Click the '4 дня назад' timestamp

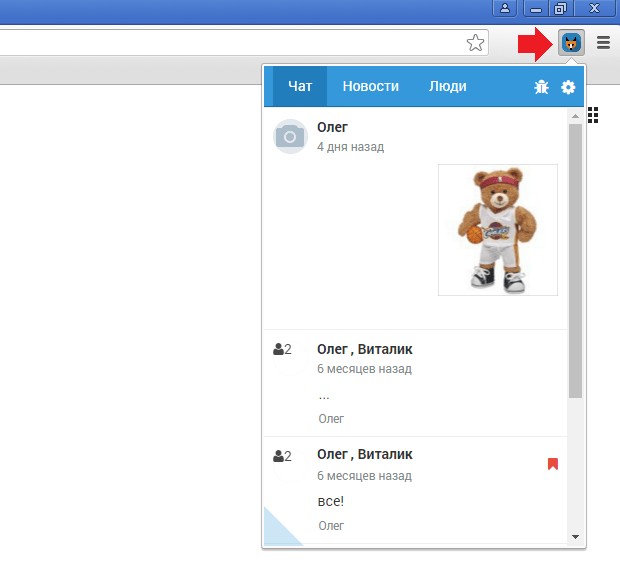pyautogui.click(x=350, y=147)
